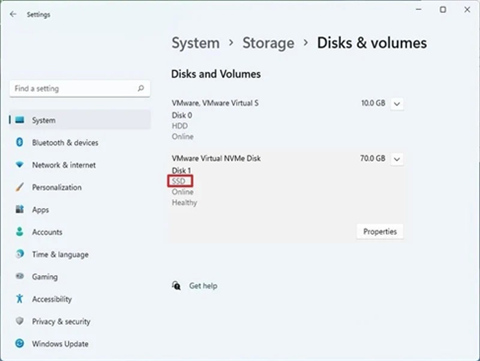Click the Windows Update circular arrows icon

click(x=20, y=343)
